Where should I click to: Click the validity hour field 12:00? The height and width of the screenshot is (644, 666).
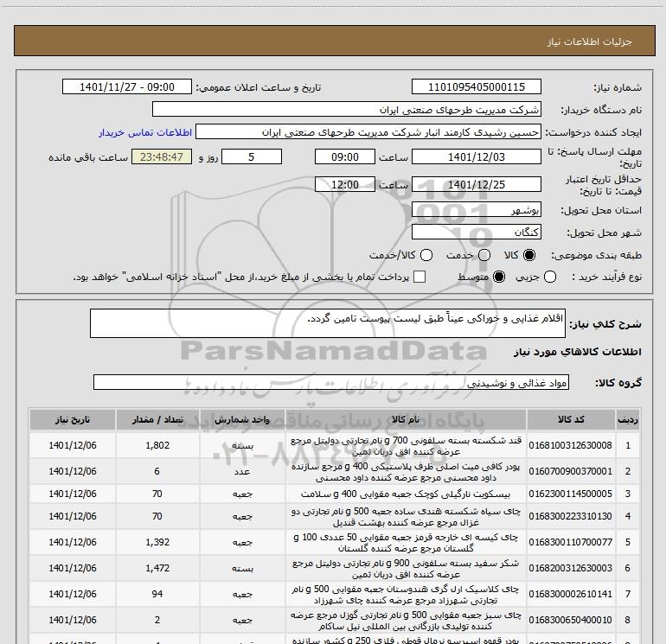point(345,185)
